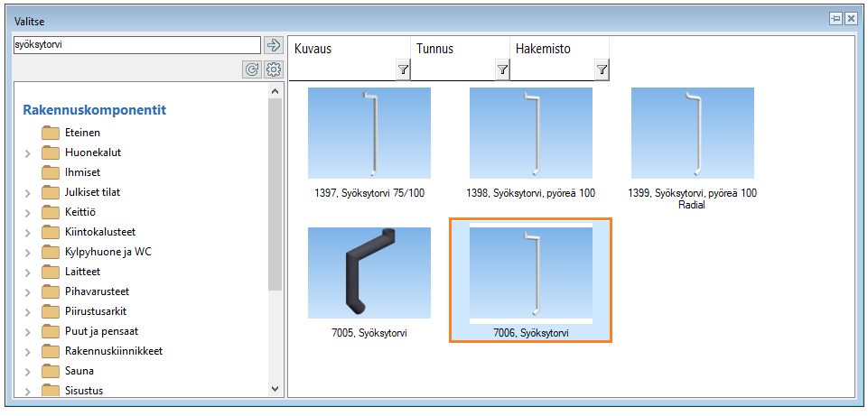Click the Rakennuskomponentit heading

(x=94, y=110)
